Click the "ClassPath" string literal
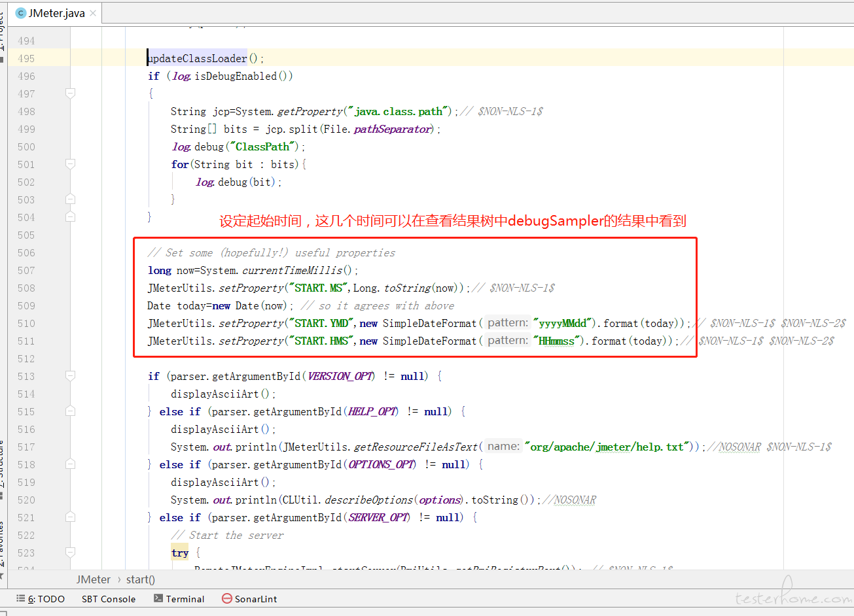Image resolution: width=854 pixels, height=616 pixels. tap(264, 146)
